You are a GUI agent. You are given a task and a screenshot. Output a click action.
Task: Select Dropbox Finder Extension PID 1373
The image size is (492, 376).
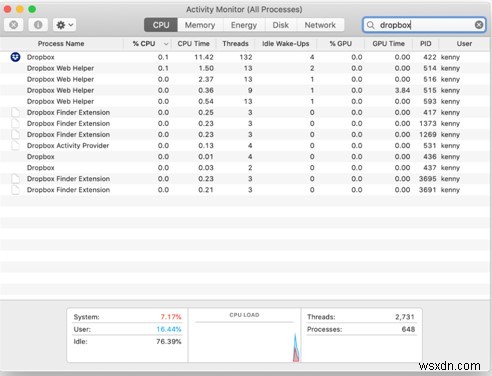[245, 123]
